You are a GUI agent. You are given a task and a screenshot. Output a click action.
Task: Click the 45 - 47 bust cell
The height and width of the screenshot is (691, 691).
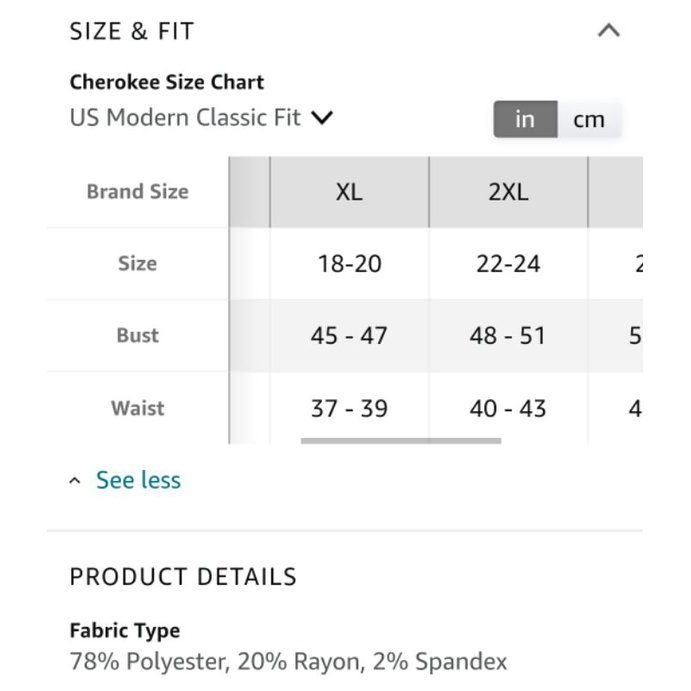point(349,336)
